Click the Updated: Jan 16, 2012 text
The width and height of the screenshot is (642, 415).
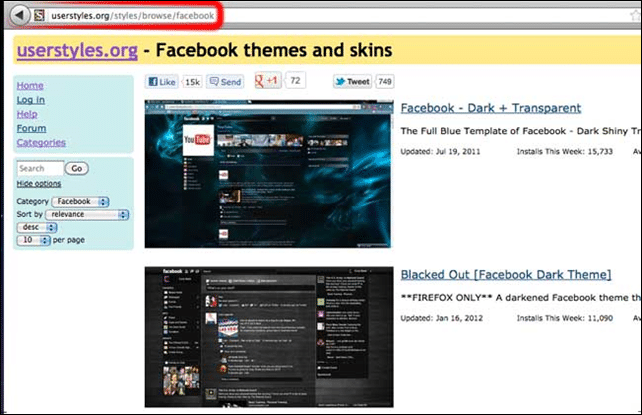[441, 318]
